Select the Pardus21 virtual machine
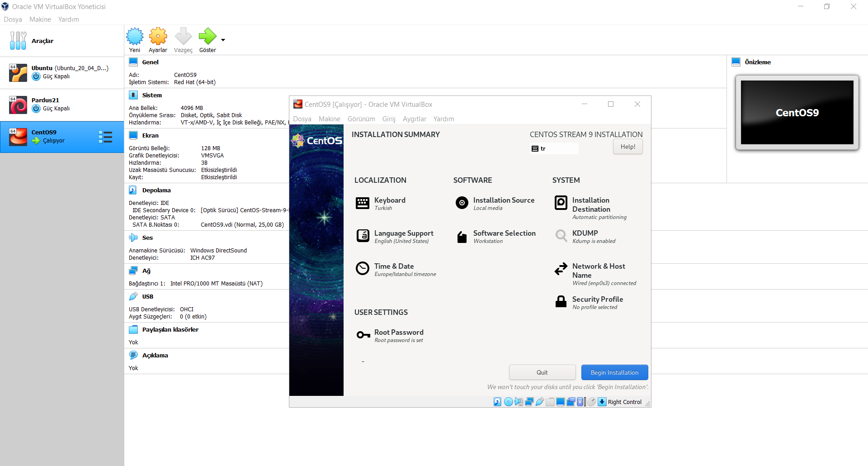The height and width of the screenshot is (466, 868). [62, 105]
